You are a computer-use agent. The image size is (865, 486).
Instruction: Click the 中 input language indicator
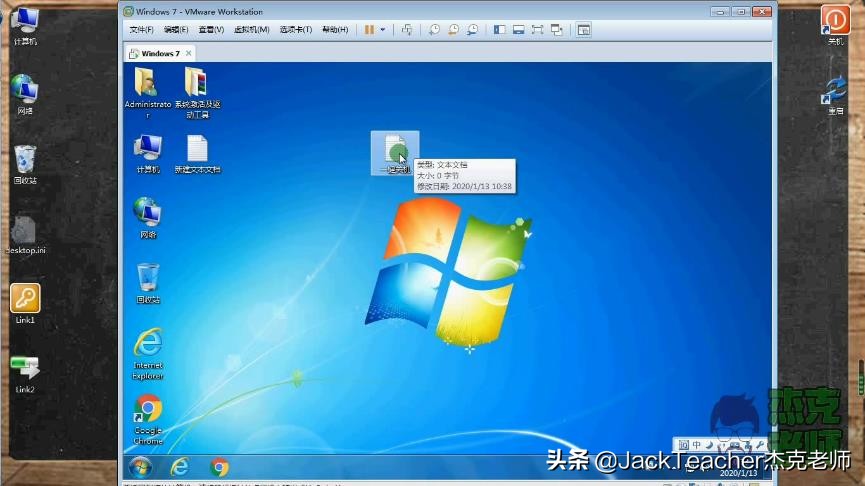tap(697, 445)
